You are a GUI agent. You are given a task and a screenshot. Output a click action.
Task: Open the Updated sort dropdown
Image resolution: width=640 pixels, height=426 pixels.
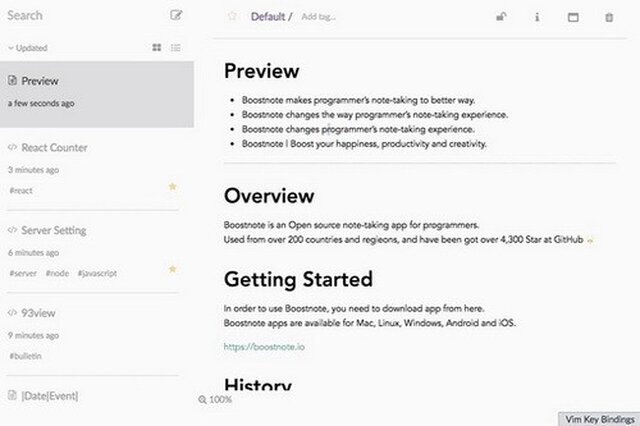pos(28,48)
